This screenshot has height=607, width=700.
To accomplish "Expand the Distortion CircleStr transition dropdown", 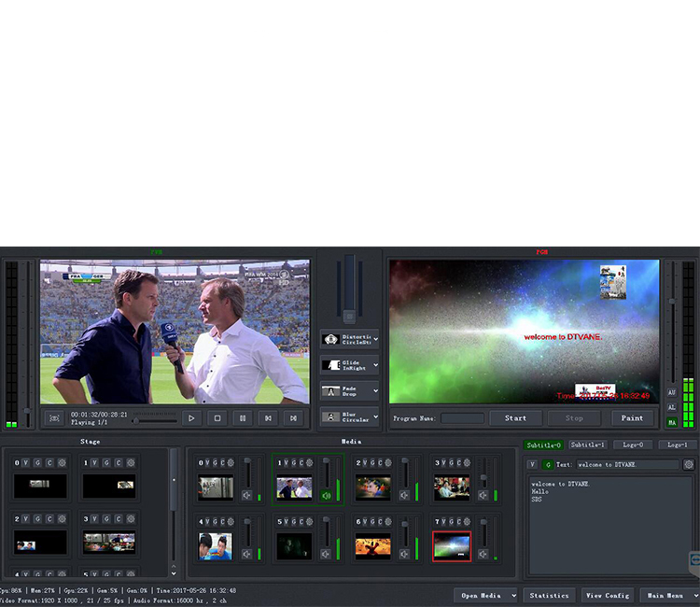I will tap(376, 339).
